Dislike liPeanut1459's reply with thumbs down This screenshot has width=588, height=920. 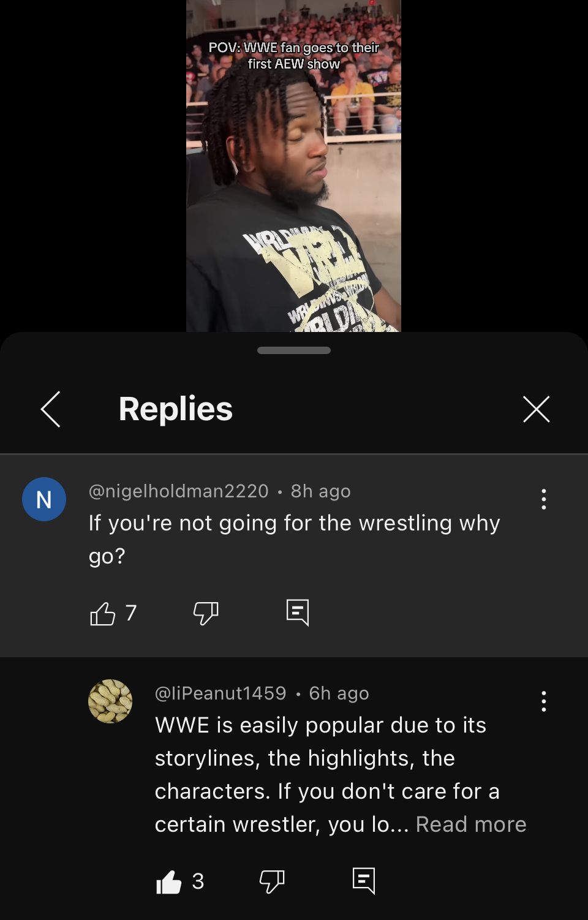[x=272, y=882]
